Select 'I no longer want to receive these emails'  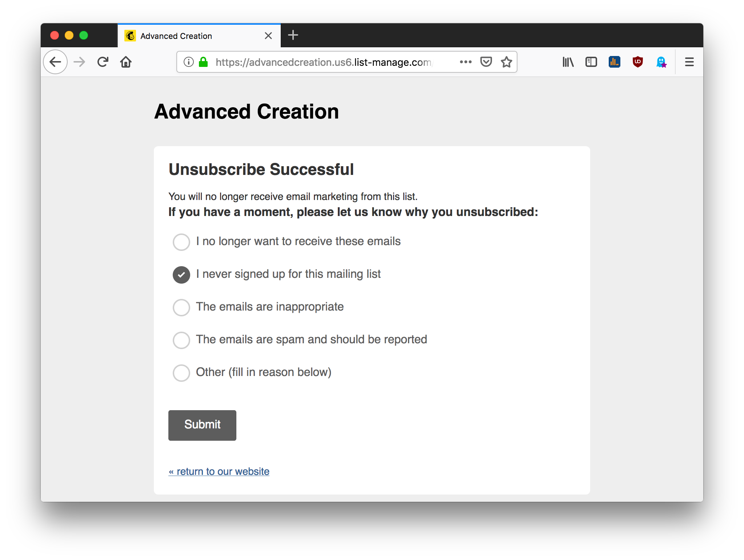click(x=181, y=242)
